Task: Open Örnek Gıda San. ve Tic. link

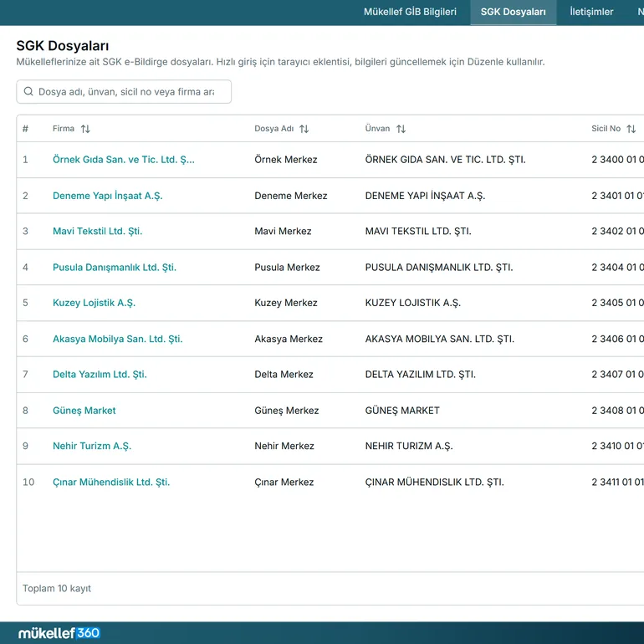Action: click(x=124, y=160)
